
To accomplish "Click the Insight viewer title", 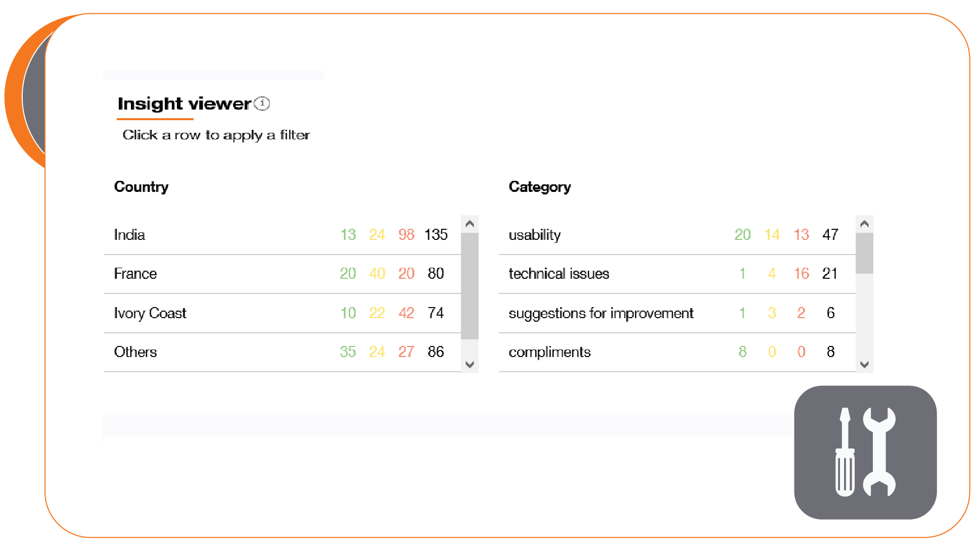I will [184, 104].
